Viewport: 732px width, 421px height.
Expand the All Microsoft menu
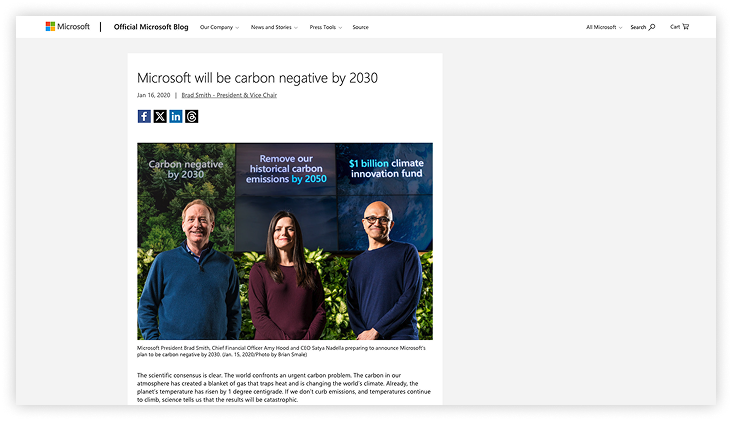pyautogui.click(x=603, y=27)
